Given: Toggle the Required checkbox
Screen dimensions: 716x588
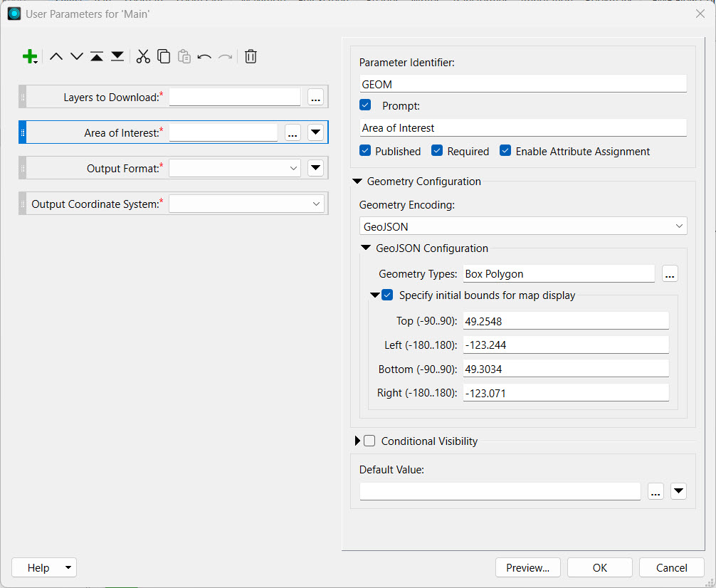Looking at the screenshot, I should 437,151.
